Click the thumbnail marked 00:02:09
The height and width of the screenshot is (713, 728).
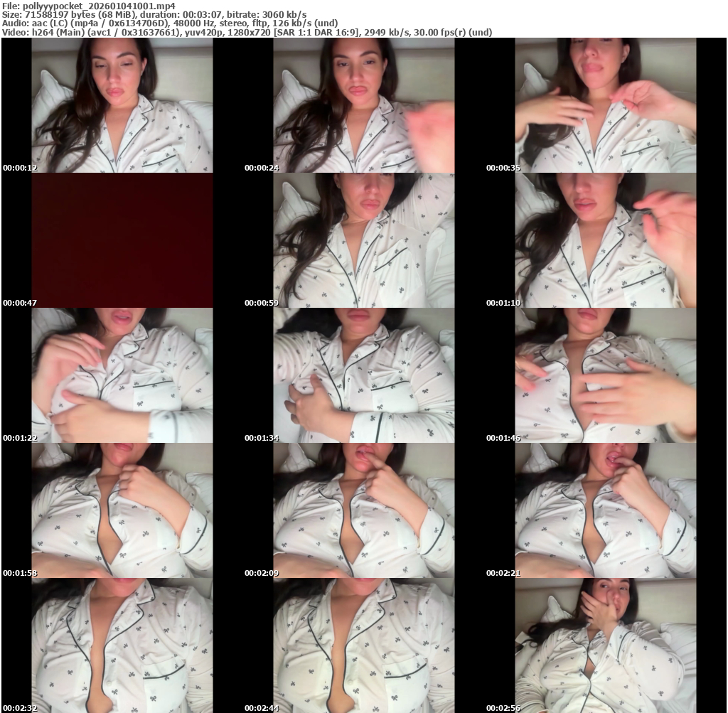(x=363, y=510)
